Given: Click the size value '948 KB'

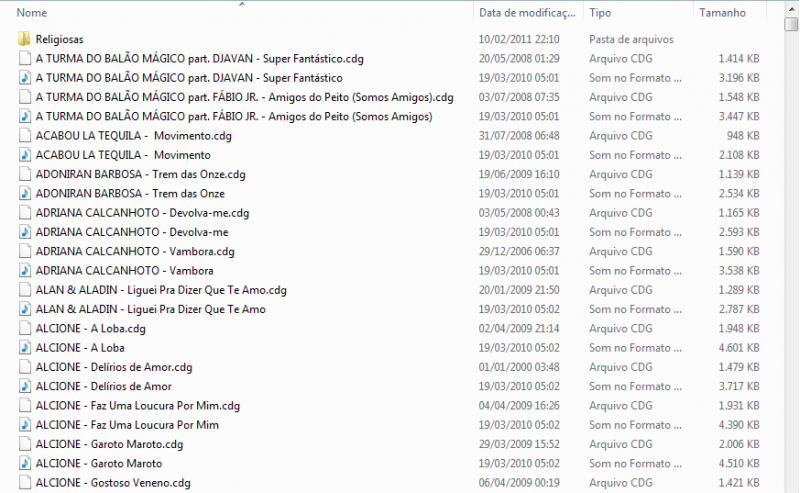Looking at the screenshot, I should 743,136.
